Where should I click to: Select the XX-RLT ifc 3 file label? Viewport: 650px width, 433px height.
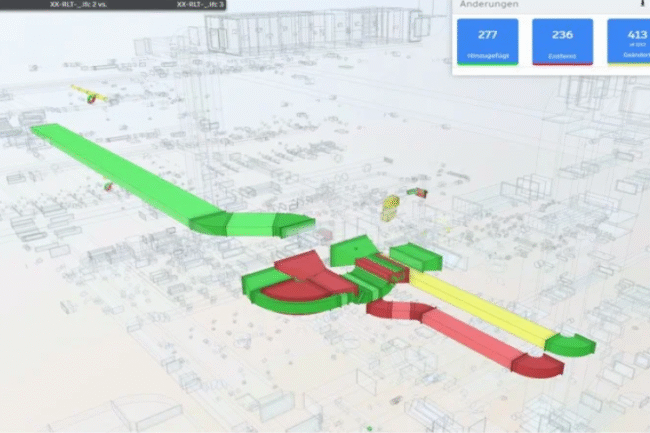pos(200,4)
